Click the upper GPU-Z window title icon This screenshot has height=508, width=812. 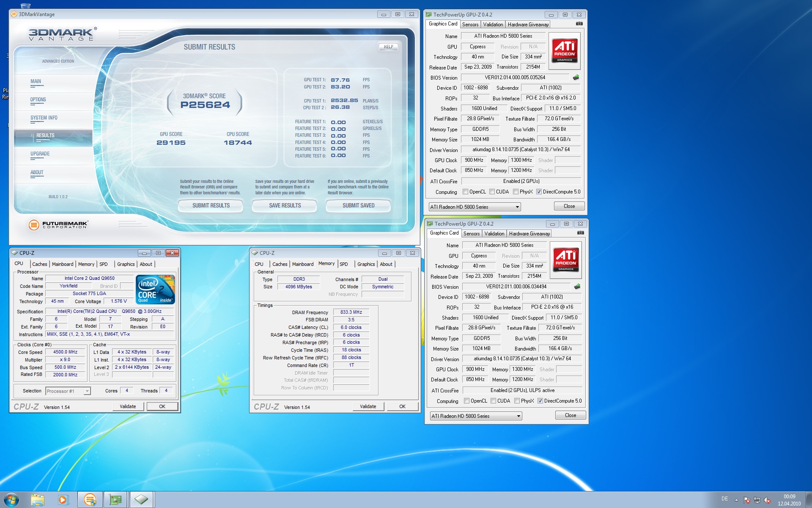pyautogui.click(x=428, y=14)
